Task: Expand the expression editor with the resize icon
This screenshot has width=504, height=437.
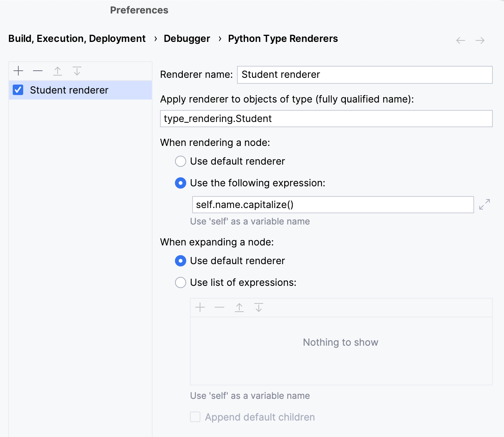Action: [x=484, y=204]
